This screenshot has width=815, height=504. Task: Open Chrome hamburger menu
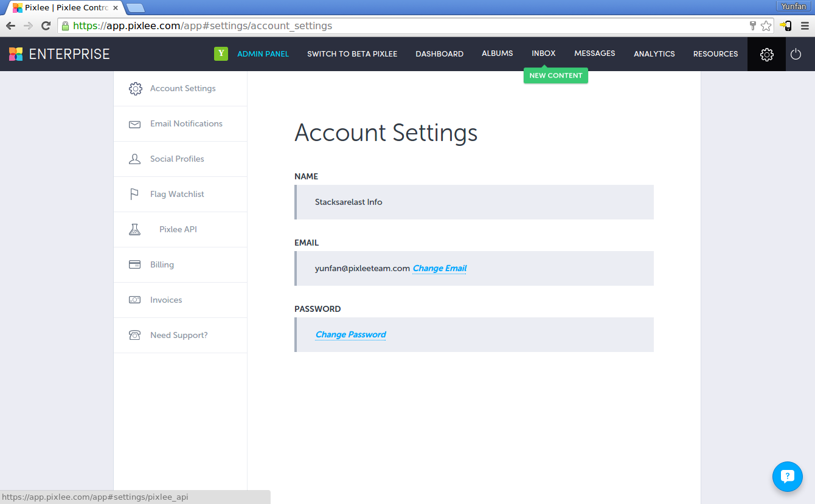coord(805,26)
